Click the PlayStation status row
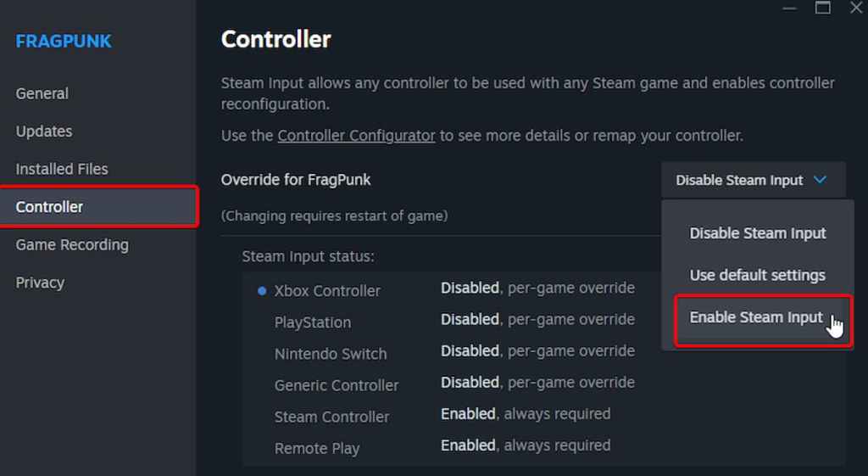Image resolution: width=868 pixels, height=476 pixels. click(x=313, y=322)
